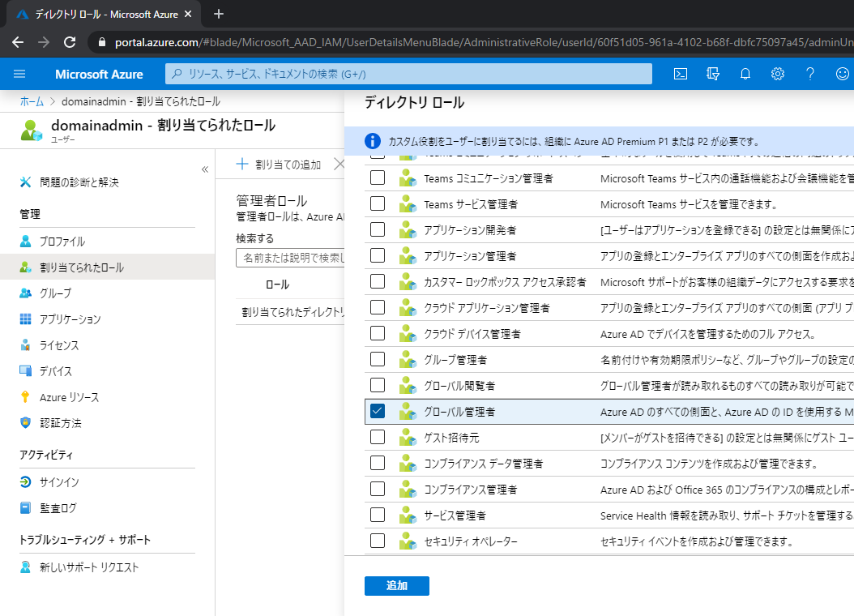Collapse the left sidebar with the chevron
The width and height of the screenshot is (854, 616).
point(205,169)
